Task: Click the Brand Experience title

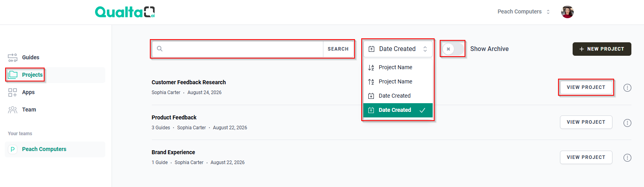Action: [x=173, y=153]
